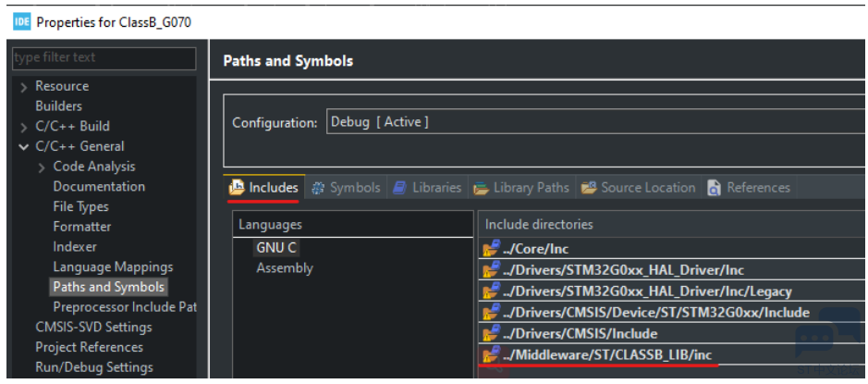Image resolution: width=868 pixels, height=384 pixels.
Task: Click the Include directories column header
Action: 673,225
